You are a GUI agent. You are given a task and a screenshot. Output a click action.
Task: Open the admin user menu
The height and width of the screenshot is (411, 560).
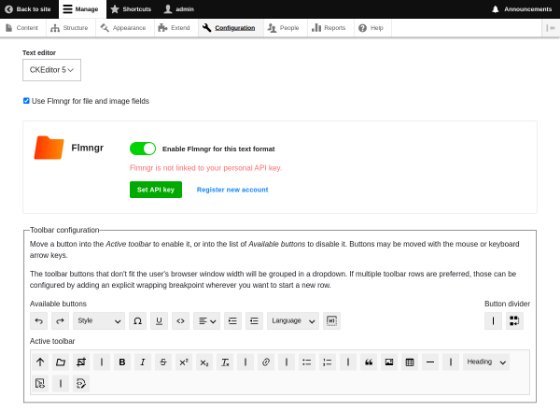[x=179, y=9]
